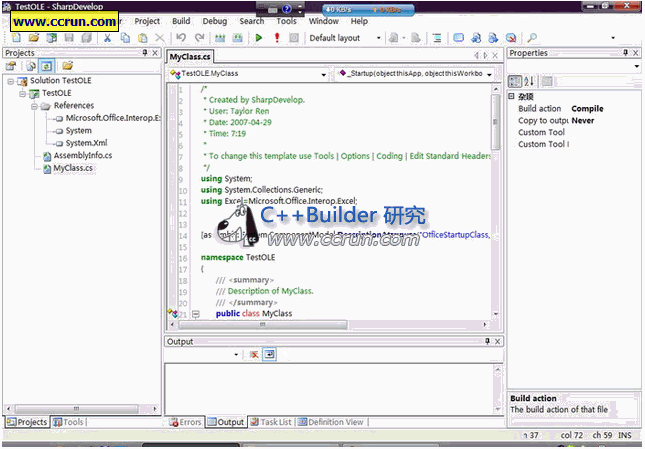Click the Open File folder icon
The image size is (645, 449).
click(x=34, y=38)
